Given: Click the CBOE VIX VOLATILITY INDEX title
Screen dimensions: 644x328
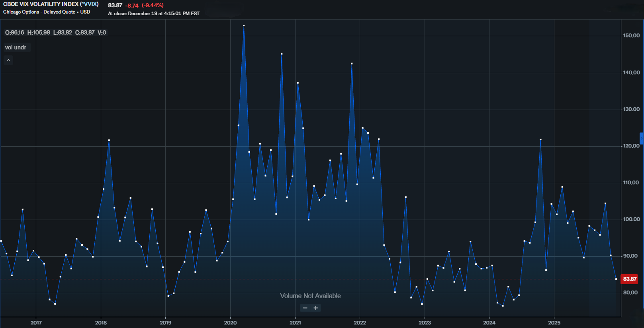Looking at the screenshot, I should (51, 4).
